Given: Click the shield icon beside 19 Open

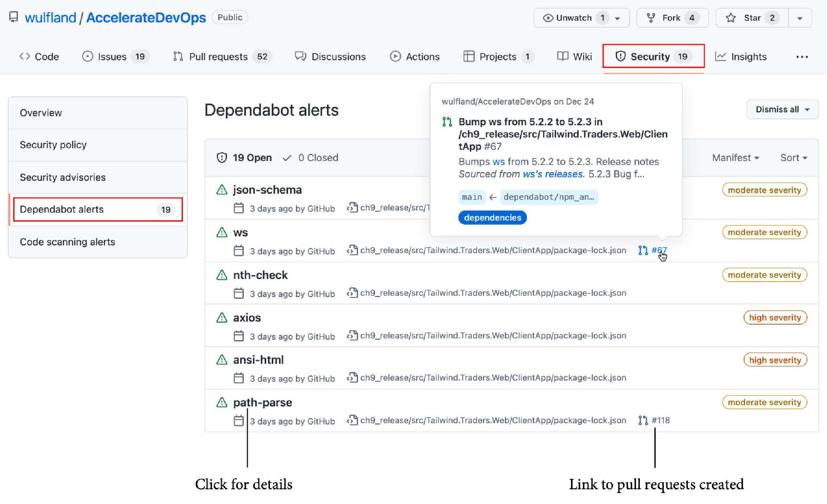Looking at the screenshot, I should tap(222, 158).
